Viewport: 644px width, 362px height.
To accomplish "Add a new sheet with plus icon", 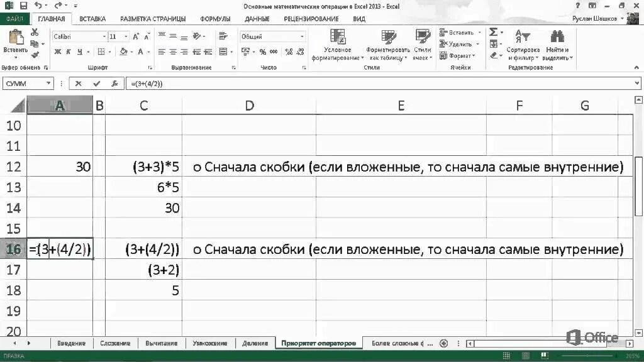I will coord(443,344).
